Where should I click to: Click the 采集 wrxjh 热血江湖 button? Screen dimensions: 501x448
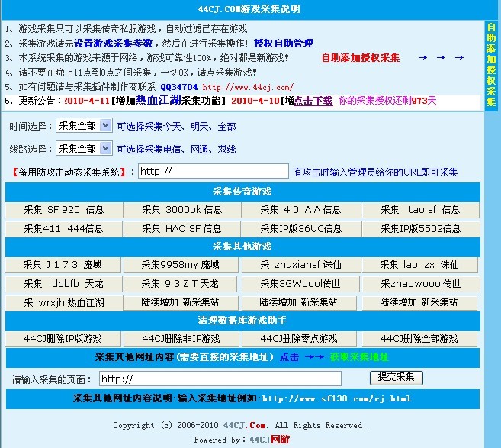point(63,302)
